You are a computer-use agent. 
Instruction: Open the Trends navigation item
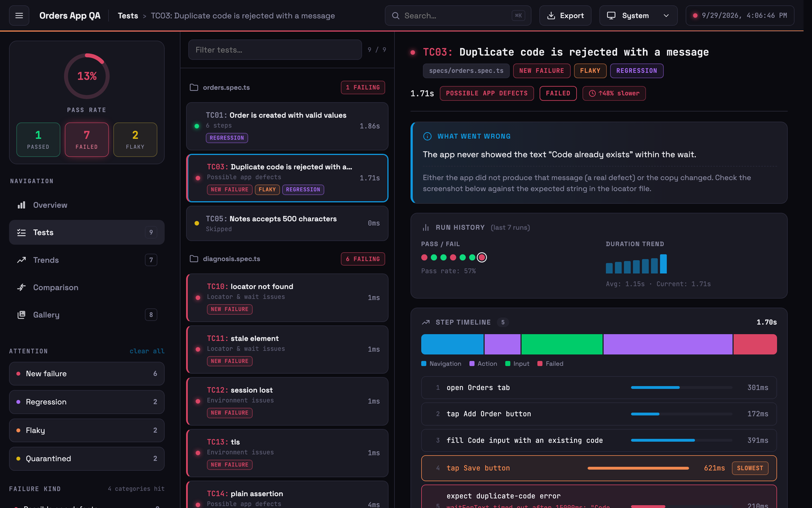(x=87, y=260)
